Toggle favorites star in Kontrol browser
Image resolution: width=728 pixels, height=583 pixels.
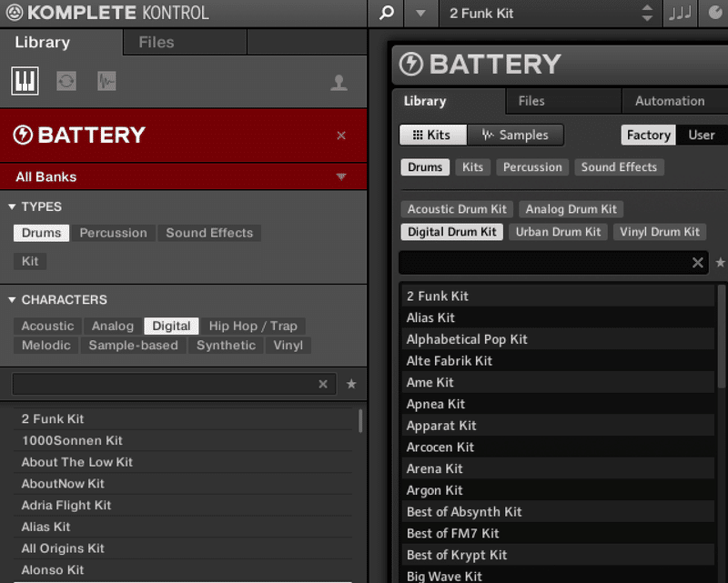[351, 384]
